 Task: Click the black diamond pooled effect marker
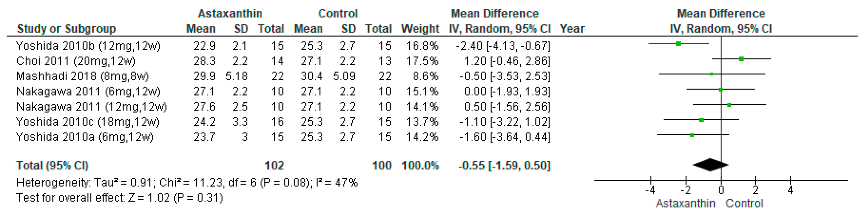[711, 165]
